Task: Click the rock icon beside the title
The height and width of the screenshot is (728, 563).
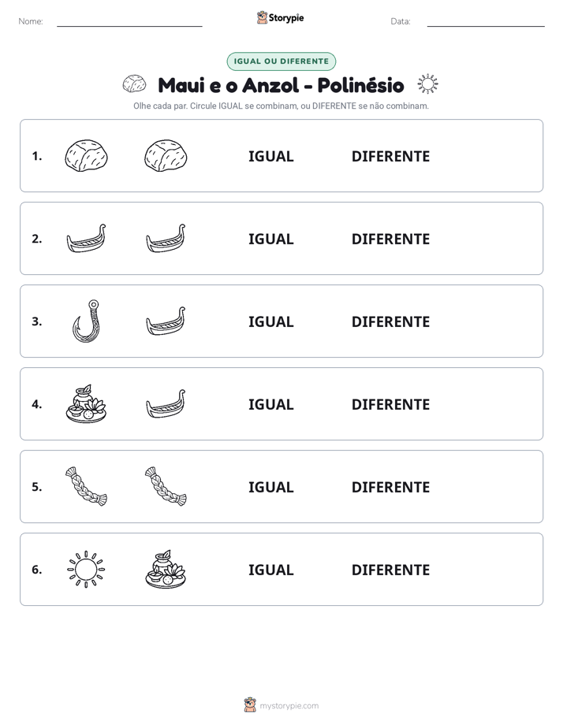Action: 134,84
